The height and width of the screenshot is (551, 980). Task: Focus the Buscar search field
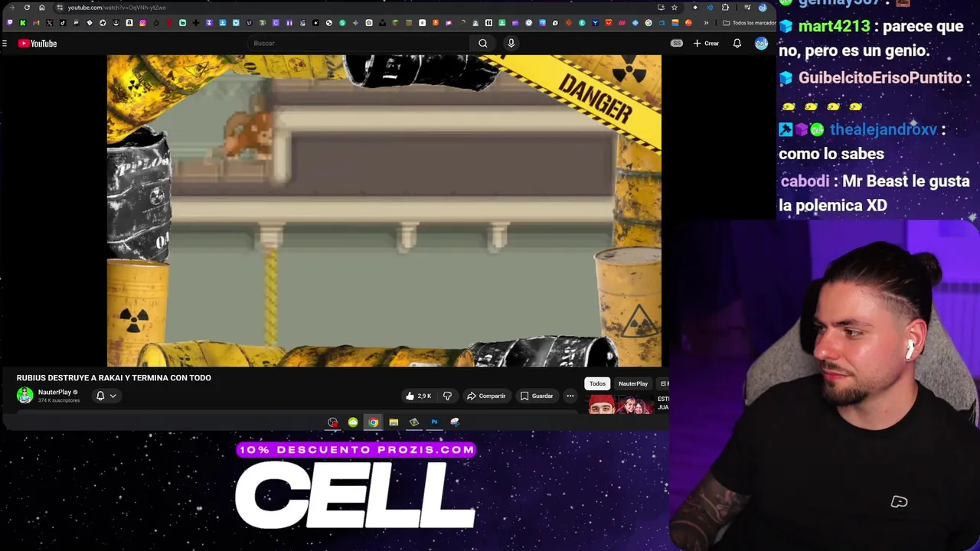pos(360,44)
